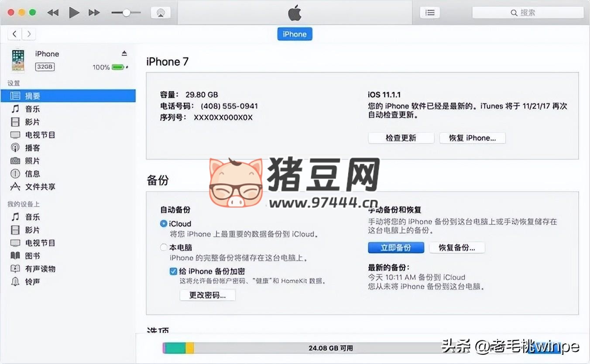Open the AirPlay output icon

coord(161,13)
